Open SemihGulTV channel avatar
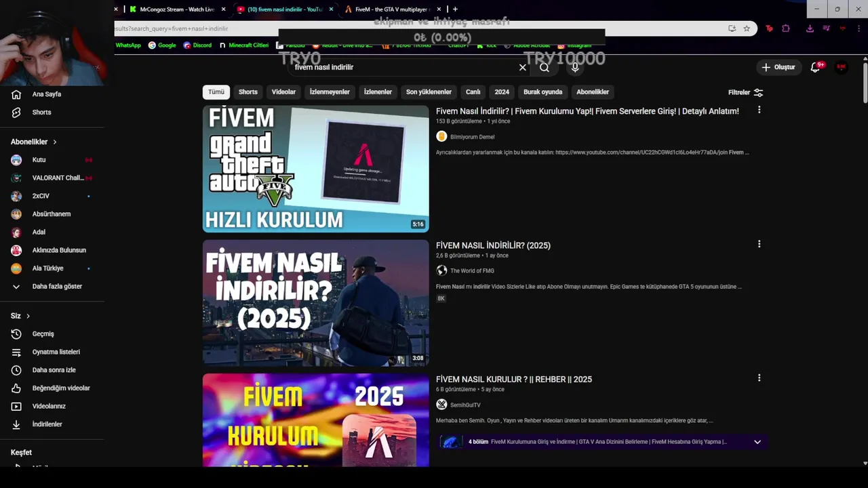 click(441, 405)
